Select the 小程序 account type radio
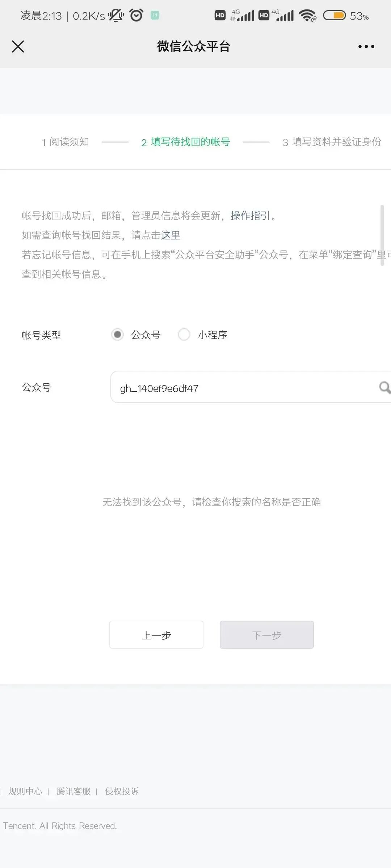This screenshot has width=391, height=868. (x=184, y=335)
